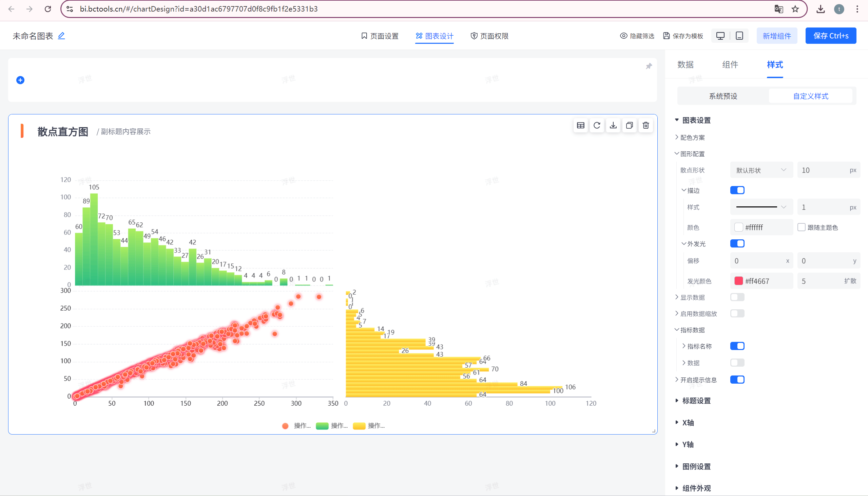The height and width of the screenshot is (496, 868).
Task: Enable the 数据 indicator switch
Action: (737, 363)
